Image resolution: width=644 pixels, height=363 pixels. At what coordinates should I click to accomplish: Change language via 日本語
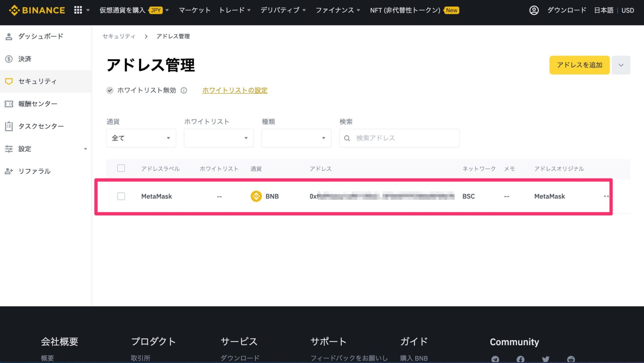click(604, 10)
